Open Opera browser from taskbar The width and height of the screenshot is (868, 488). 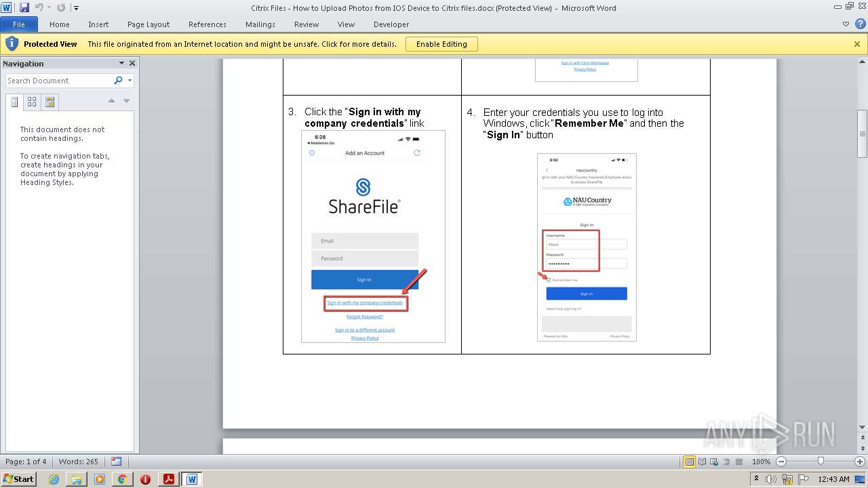(x=145, y=479)
